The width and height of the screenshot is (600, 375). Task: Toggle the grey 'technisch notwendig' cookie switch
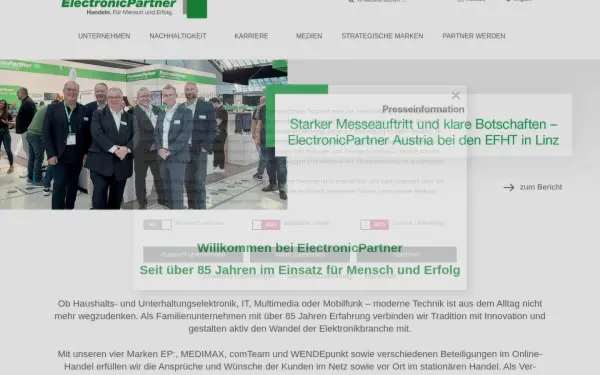(x=158, y=225)
